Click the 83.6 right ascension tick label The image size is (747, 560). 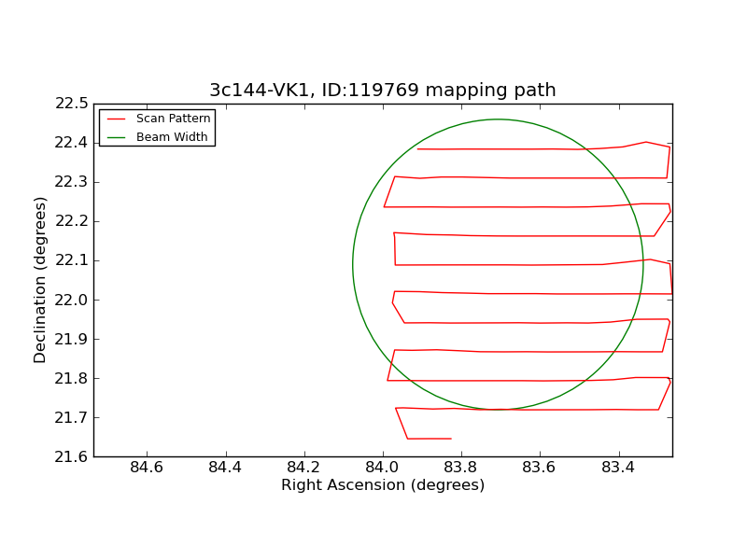click(539, 468)
